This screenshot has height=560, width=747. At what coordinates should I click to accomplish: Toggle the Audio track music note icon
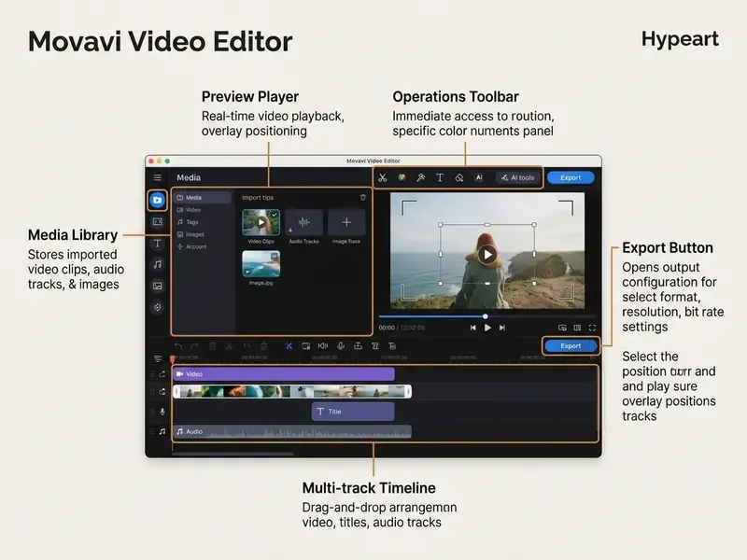pos(162,431)
